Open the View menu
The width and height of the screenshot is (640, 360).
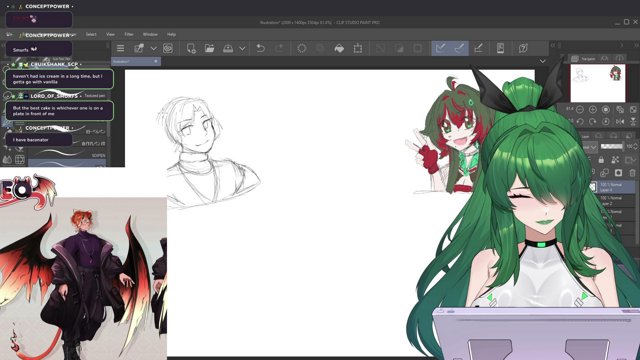click(110, 34)
